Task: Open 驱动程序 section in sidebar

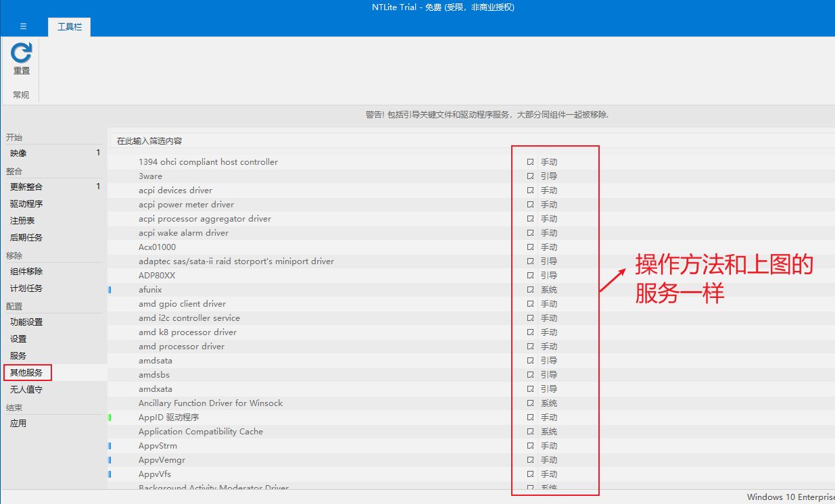Action: coord(26,204)
